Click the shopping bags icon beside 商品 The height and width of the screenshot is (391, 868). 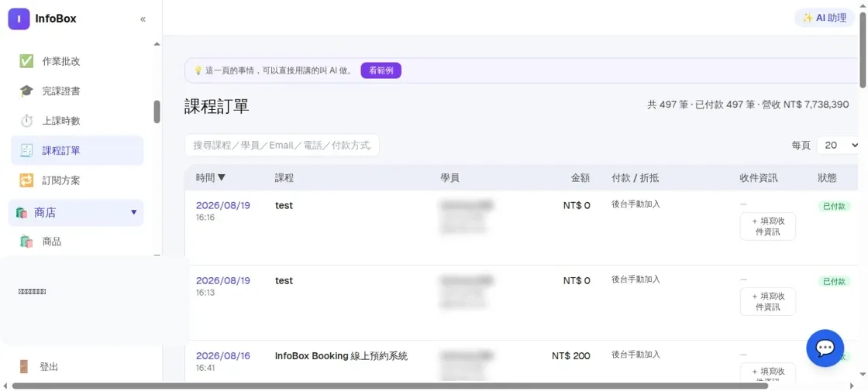pos(26,242)
